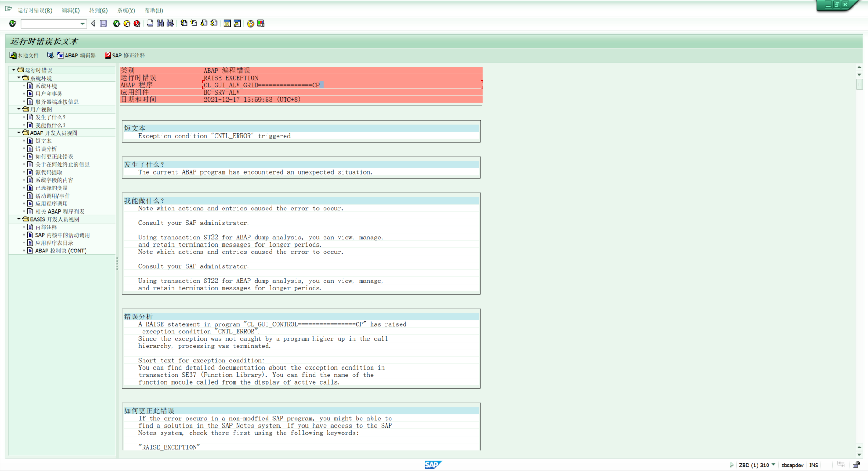Click the SAP menu icon left of the menu bar
The image size is (868, 471).
[x=9, y=9]
